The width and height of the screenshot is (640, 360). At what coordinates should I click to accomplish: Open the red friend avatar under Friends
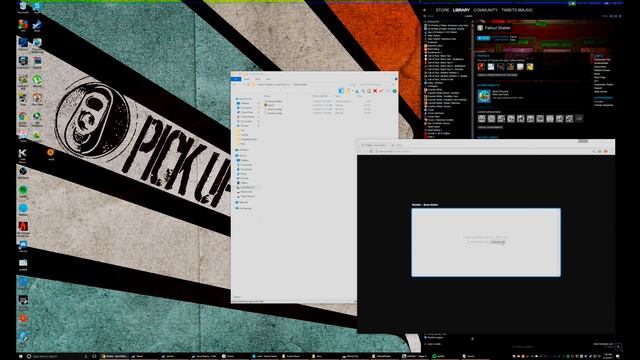coord(481,67)
